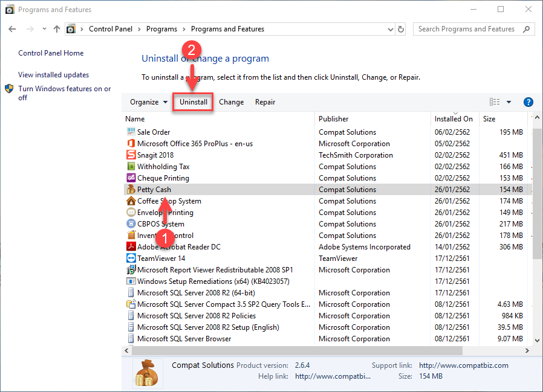Click the Windows Setup Remediations icon

131,281
